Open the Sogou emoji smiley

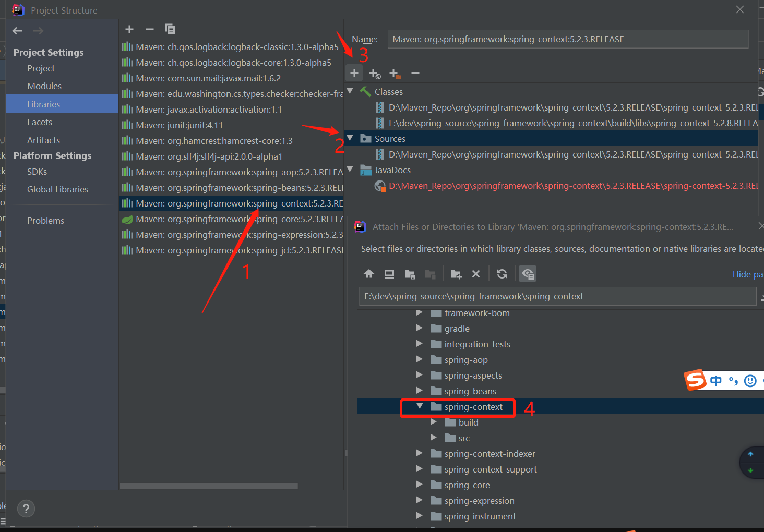point(750,381)
